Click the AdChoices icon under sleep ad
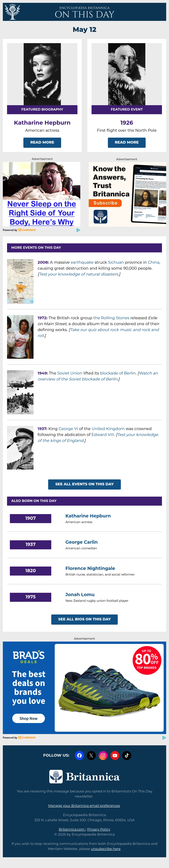169x868 pixels. point(78,230)
